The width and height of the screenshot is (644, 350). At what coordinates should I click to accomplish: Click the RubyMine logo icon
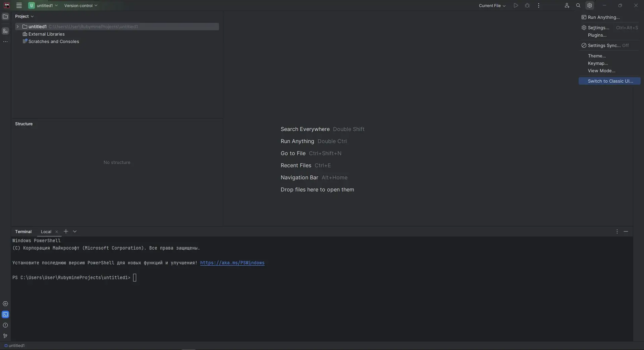[x=7, y=5]
